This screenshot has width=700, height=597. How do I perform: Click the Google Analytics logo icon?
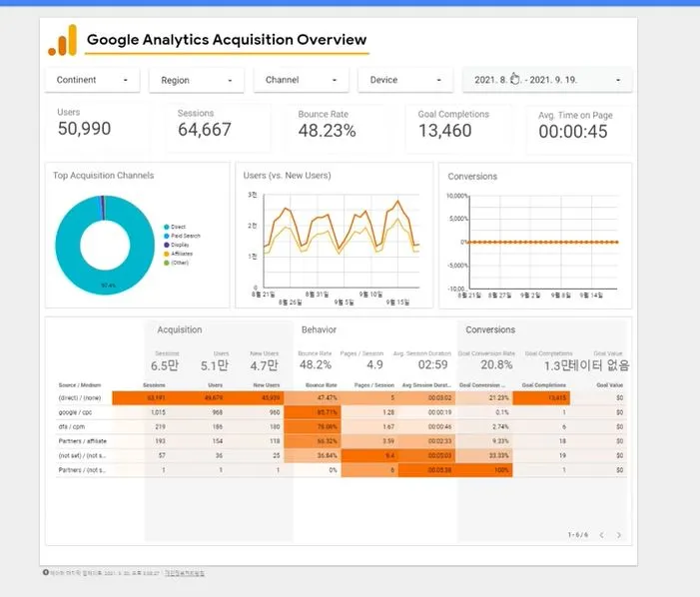(63, 40)
